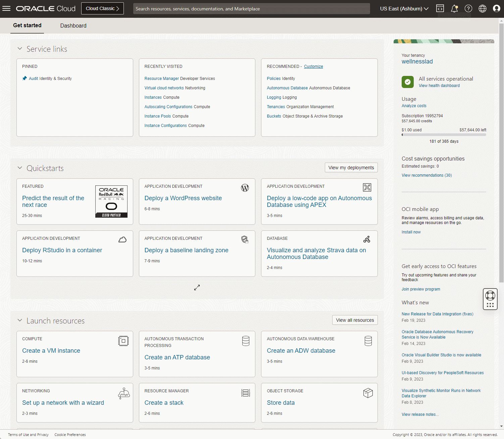504x439 pixels.
Task: Open the hamburger navigation menu
Action: pos(6,8)
